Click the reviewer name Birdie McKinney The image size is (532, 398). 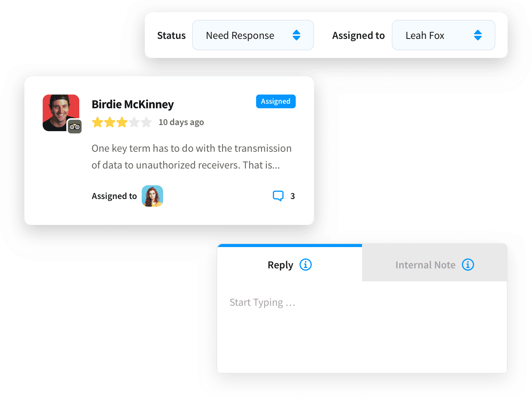click(133, 104)
